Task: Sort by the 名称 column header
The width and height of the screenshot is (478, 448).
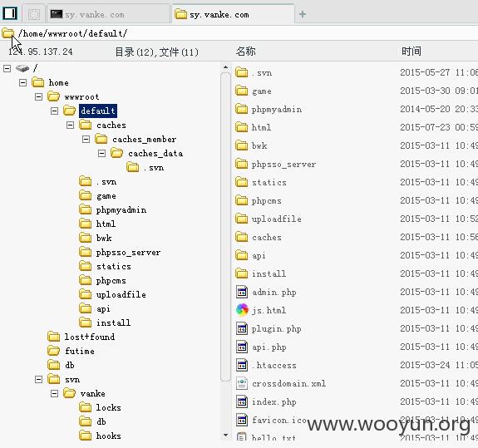Action: 246,52
